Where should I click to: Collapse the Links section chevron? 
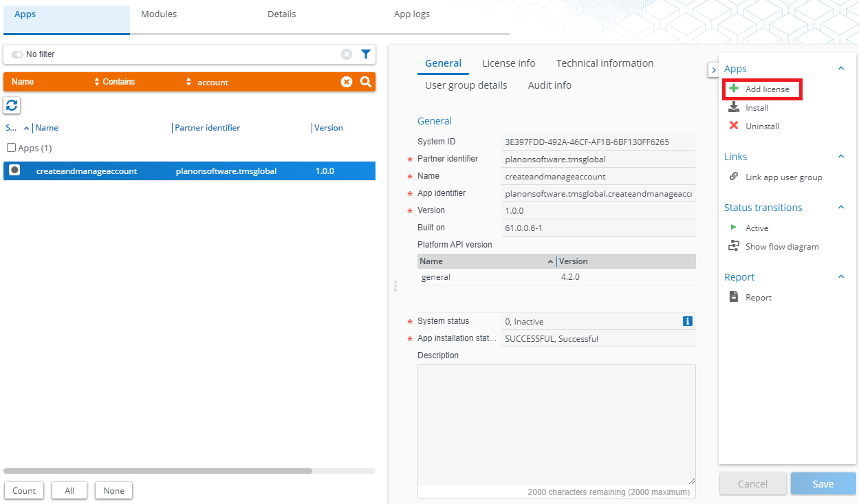tap(840, 157)
